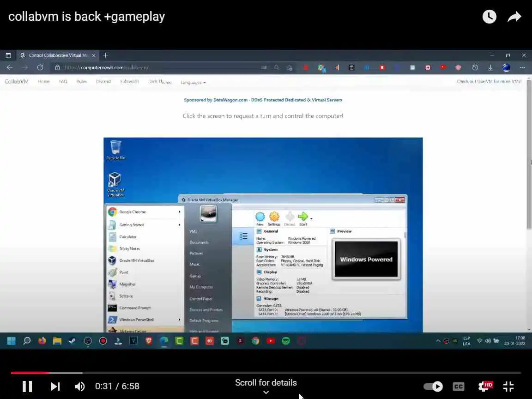The image size is (532, 399).
Task: Expand the Start button dropdown arrow in VirtualBox
Action: coord(311,219)
